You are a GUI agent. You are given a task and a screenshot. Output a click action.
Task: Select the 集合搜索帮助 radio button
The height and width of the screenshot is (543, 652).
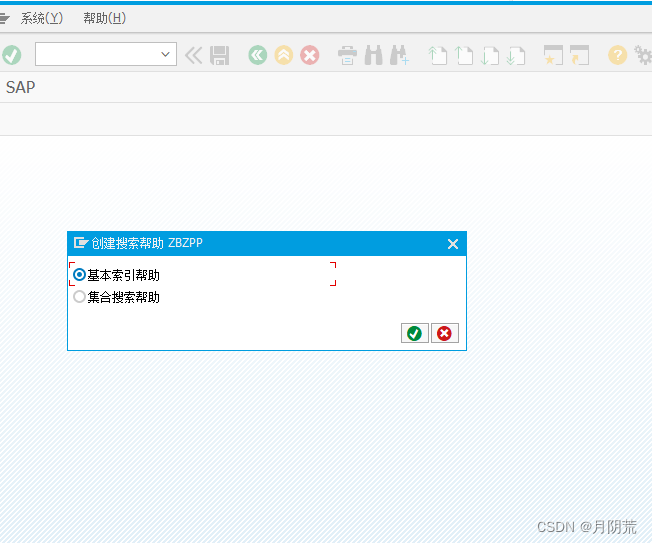point(79,297)
